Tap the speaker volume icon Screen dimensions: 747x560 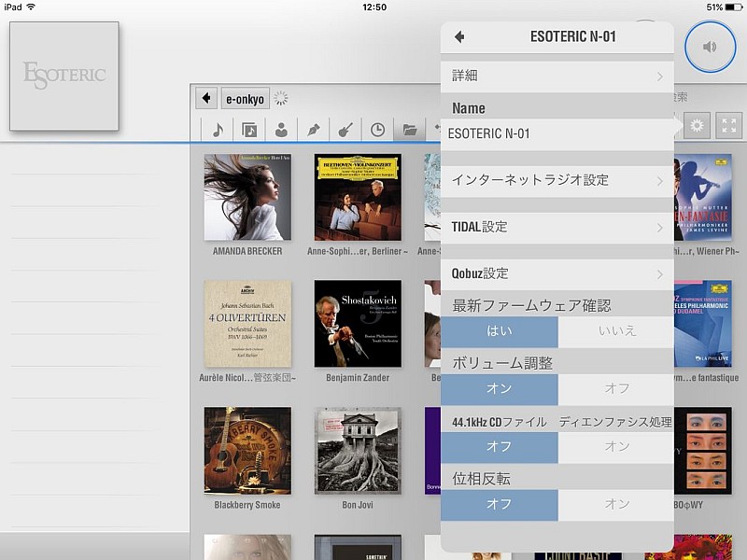coord(710,47)
